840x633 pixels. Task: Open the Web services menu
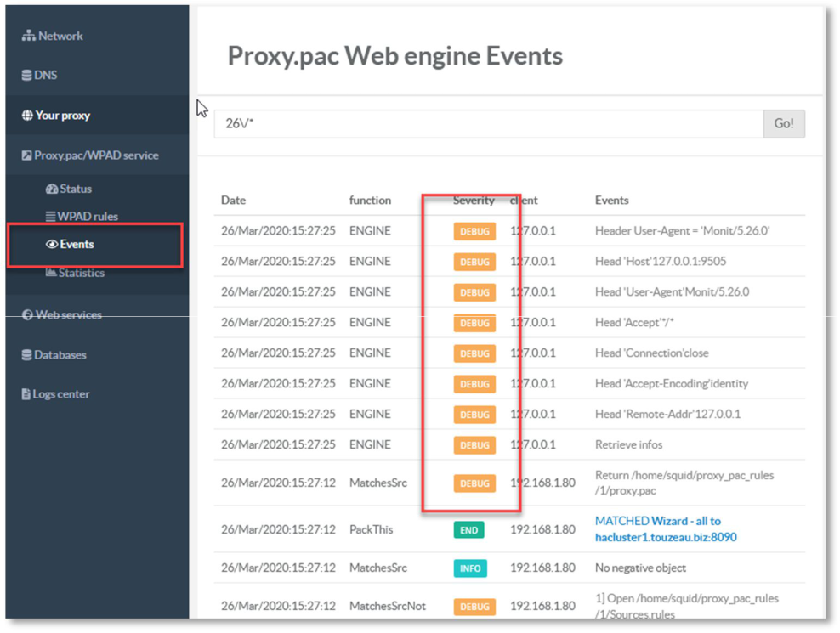tap(68, 315)
